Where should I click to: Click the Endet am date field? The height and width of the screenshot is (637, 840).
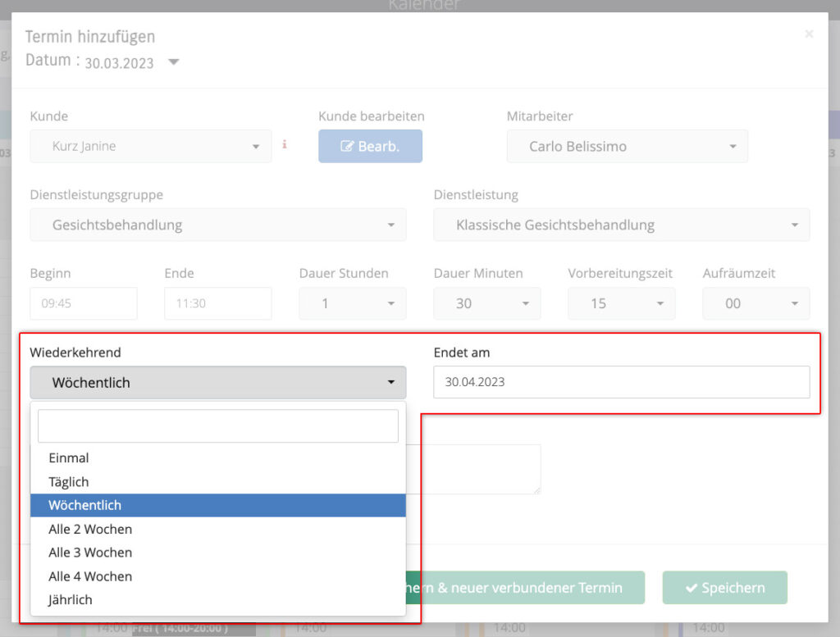point(621,382)
